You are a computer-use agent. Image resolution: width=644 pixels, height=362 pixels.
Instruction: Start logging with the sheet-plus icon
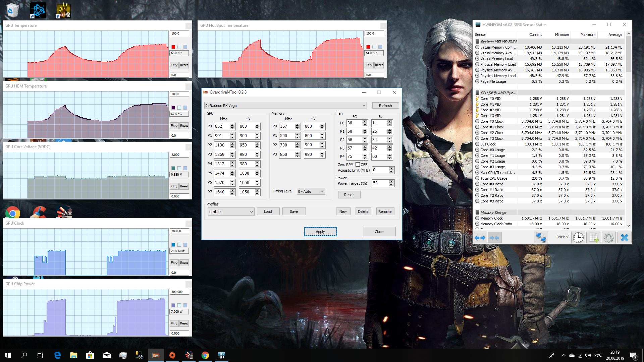pyautogui.click(x=593, y=238)
